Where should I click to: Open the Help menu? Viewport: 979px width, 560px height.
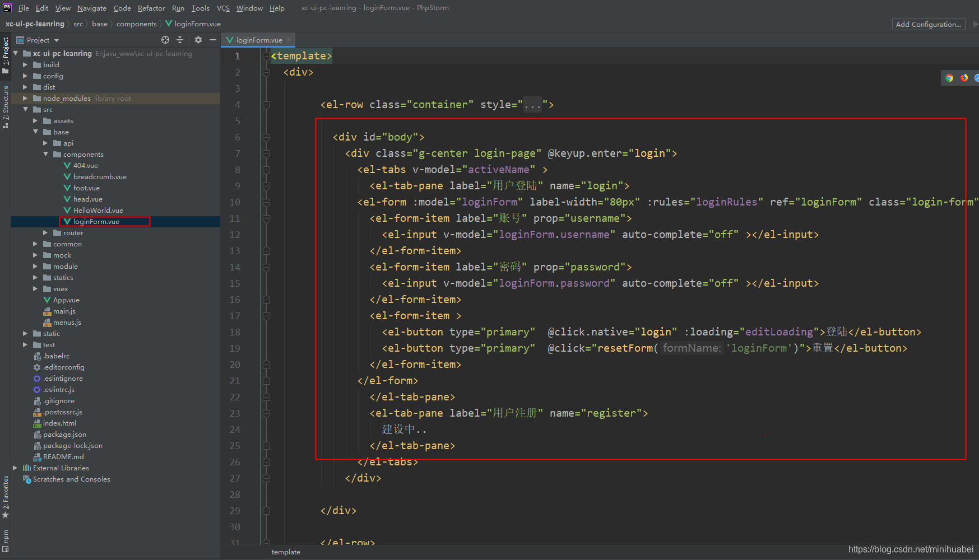tap(277, 8)
